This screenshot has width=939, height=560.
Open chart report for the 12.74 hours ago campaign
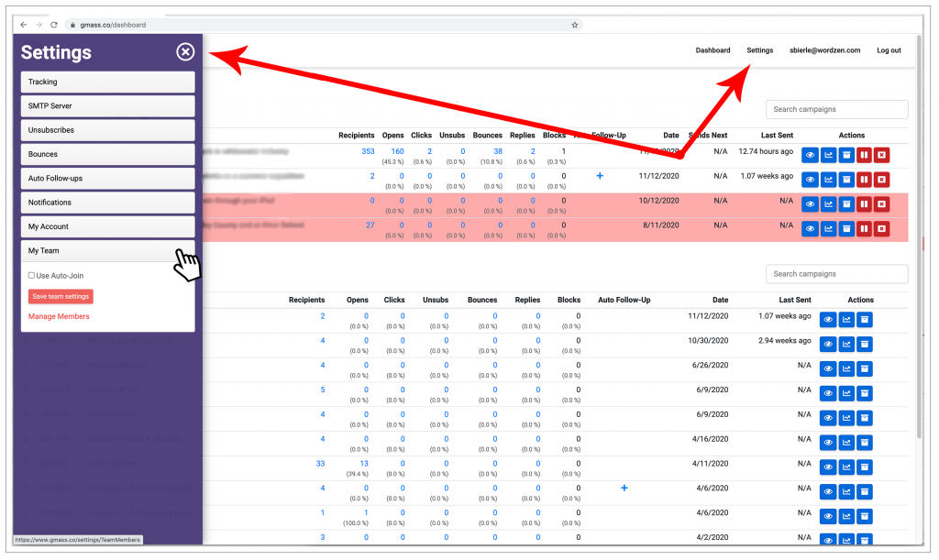pos(828,155)
